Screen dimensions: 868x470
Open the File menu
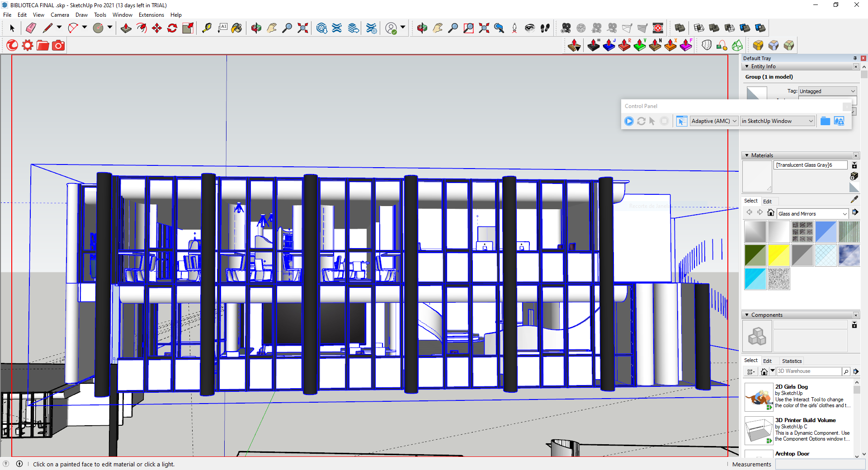[7, 15]
